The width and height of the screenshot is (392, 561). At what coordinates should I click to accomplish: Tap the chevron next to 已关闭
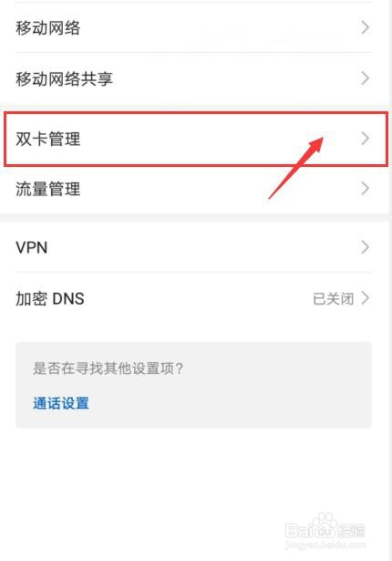click(x=365, y=298)
